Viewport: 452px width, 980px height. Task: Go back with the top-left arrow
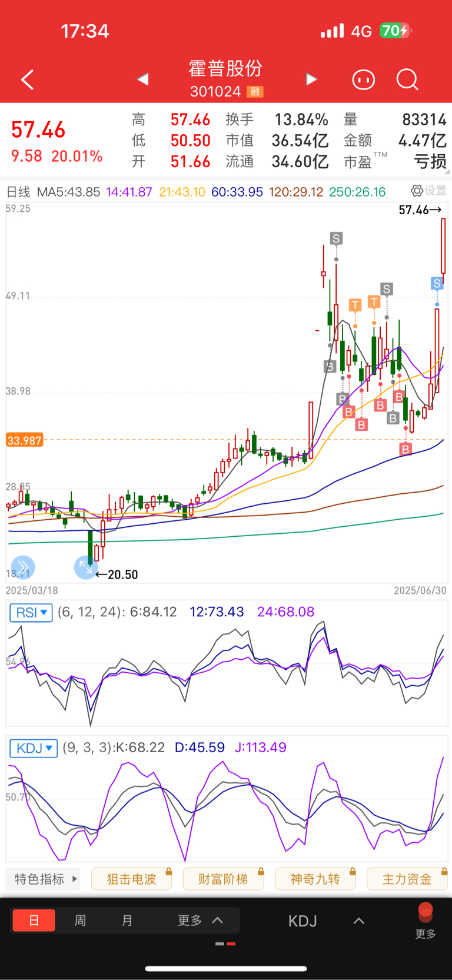[27, 79]
